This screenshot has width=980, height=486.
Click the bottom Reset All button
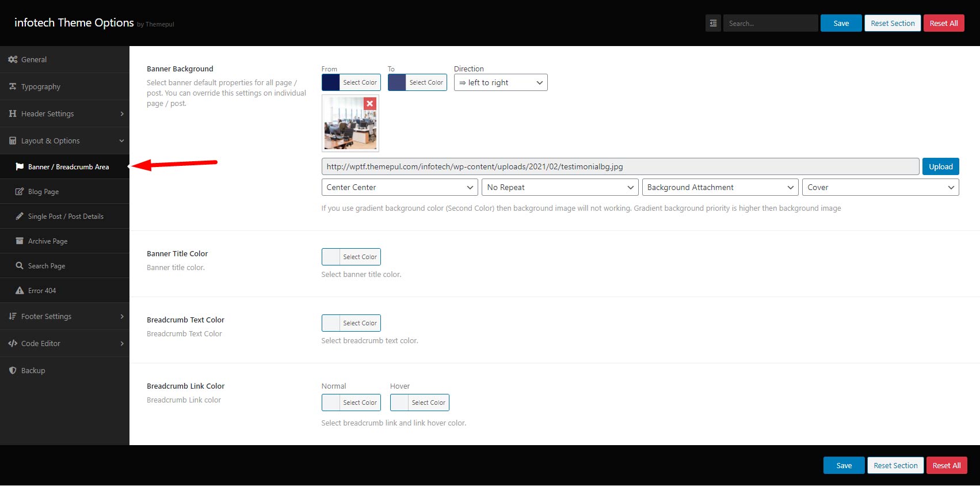point(947,465)
